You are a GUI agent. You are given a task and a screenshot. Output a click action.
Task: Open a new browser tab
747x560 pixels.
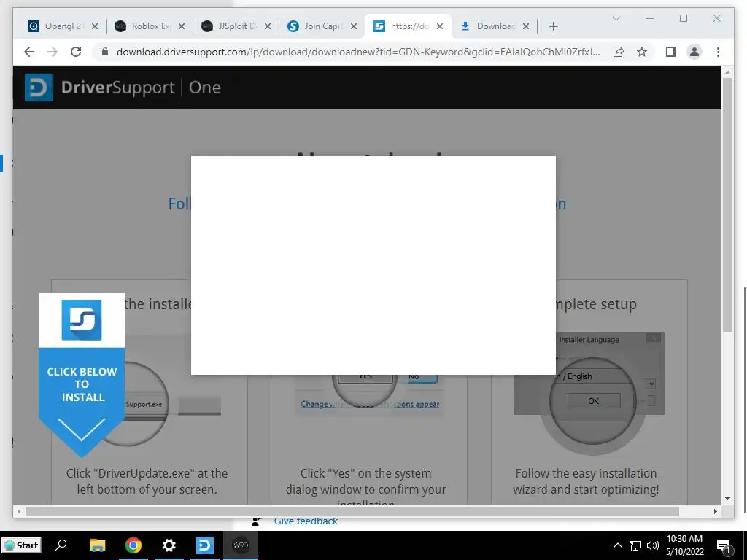553,26
